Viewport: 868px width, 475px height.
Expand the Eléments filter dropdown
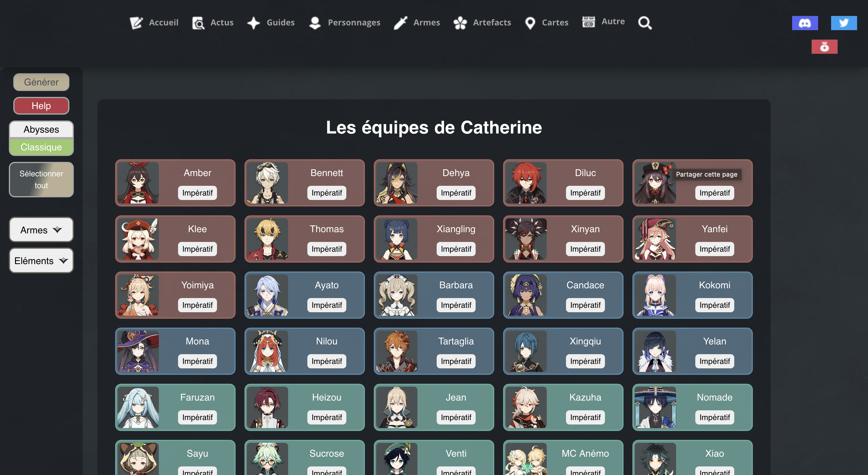click(x=41, y=261)
